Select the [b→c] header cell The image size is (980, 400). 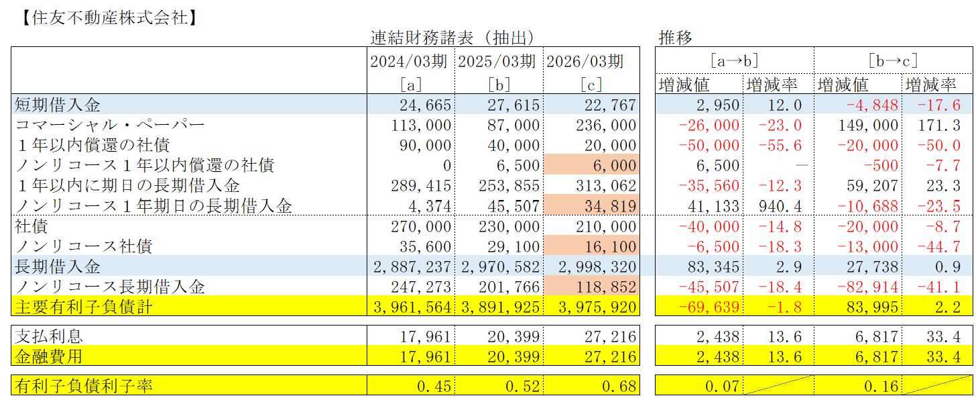click(893, 60)
